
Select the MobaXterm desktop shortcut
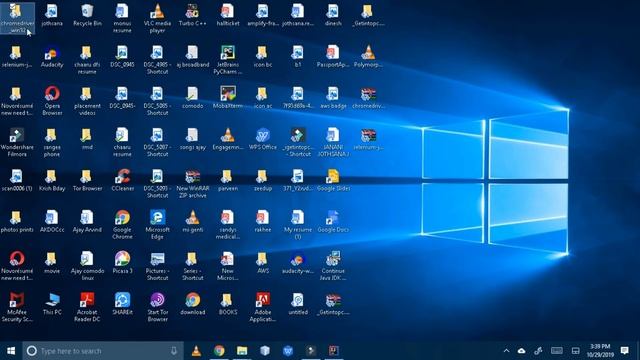pyautogui.click(x=227, y=98)
